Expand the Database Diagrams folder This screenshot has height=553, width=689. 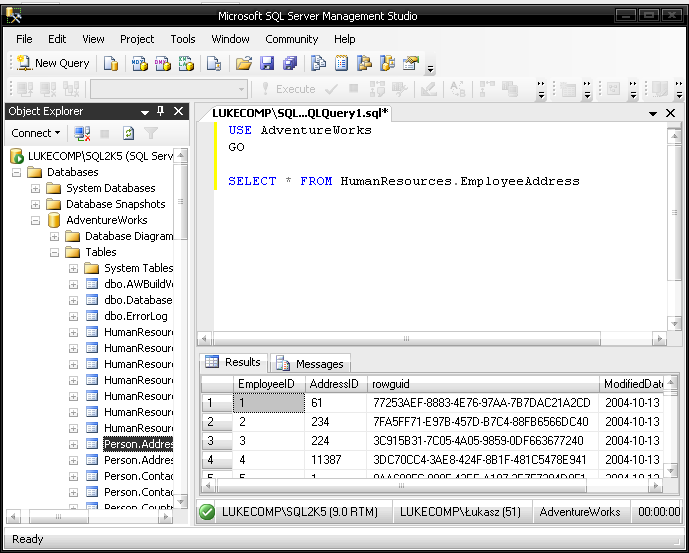(54, 236)
